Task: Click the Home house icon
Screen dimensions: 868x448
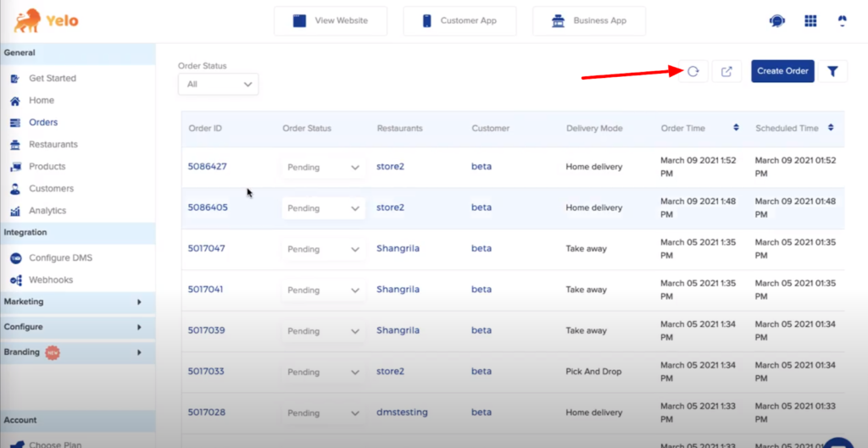Action: [x=15, y=101]
